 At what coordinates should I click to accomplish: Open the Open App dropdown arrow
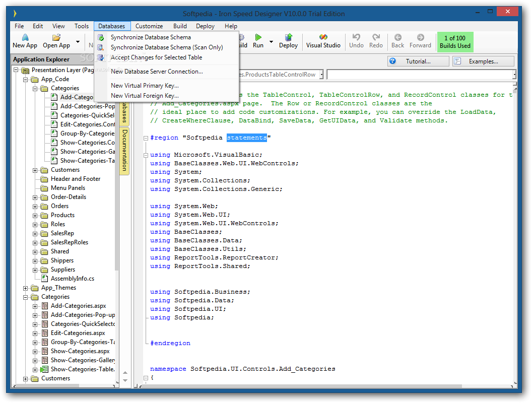tap(78, 42)
